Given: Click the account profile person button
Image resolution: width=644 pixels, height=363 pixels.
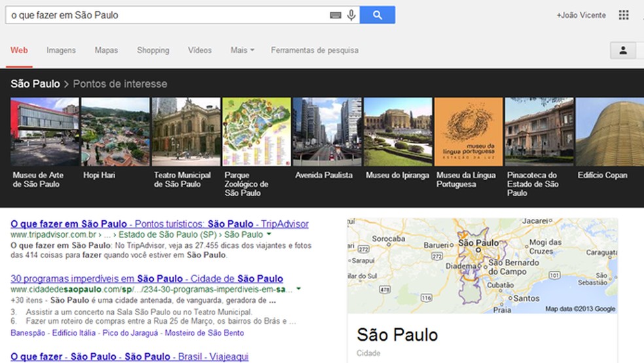Looking at the screenshot, I should [x=623, y=50].
